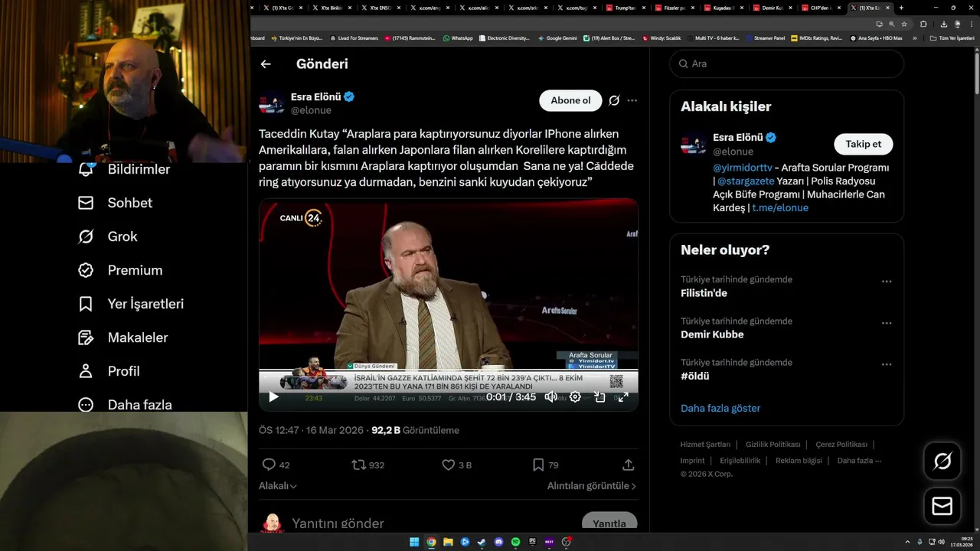Open Yer İşaretleri bookmarks in sidebar
This screenshot has width=980, height=551.
pos(131,304)
